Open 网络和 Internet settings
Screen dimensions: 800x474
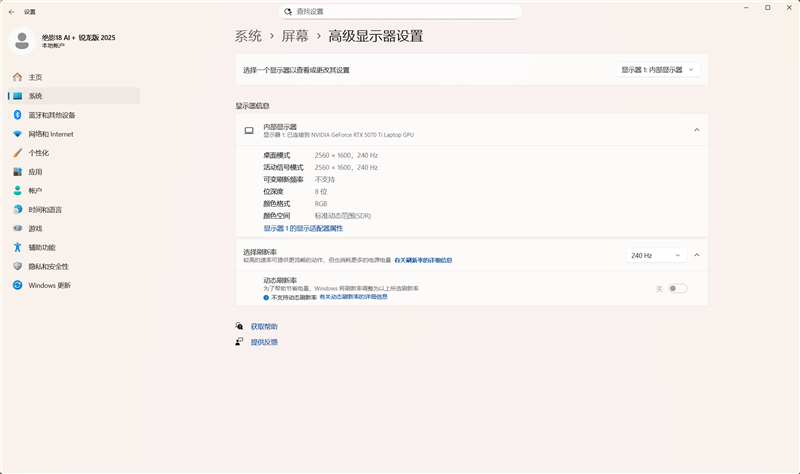tap(50, 134)
